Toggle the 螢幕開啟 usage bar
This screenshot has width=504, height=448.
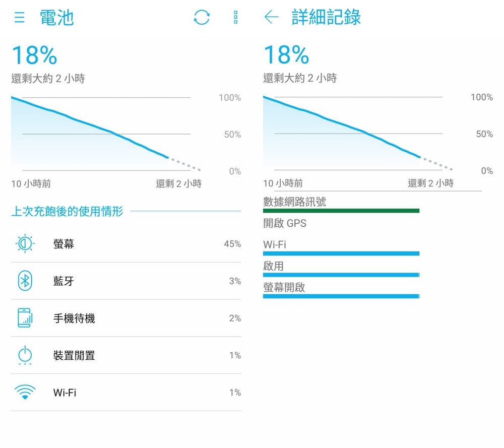tap(341, 296)
